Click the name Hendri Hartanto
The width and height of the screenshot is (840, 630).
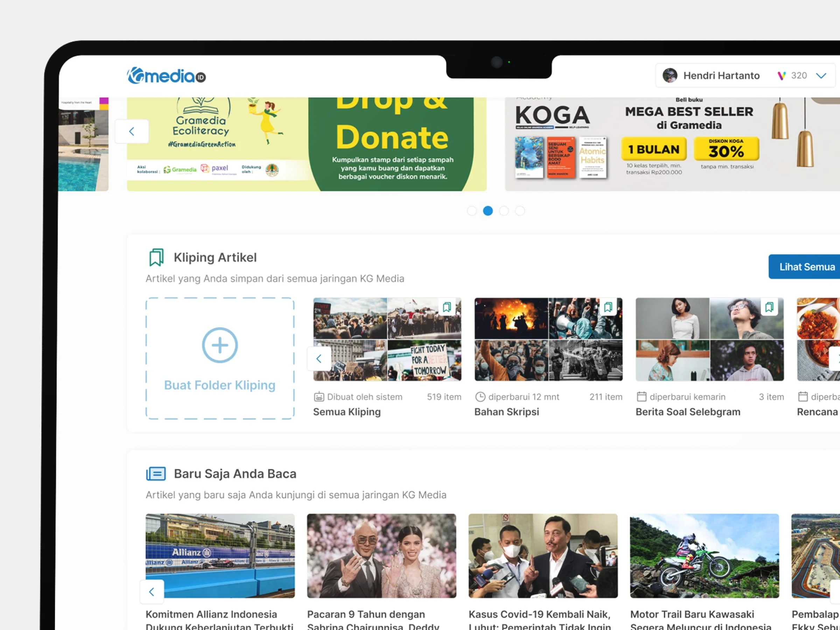click(x=721, y=76)
